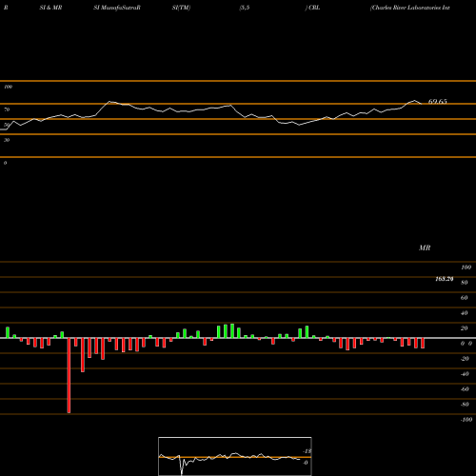Click the RSI value label 69.65
Image resolution: width=476 pixels, height=476 pixels.
coord(438,102)
